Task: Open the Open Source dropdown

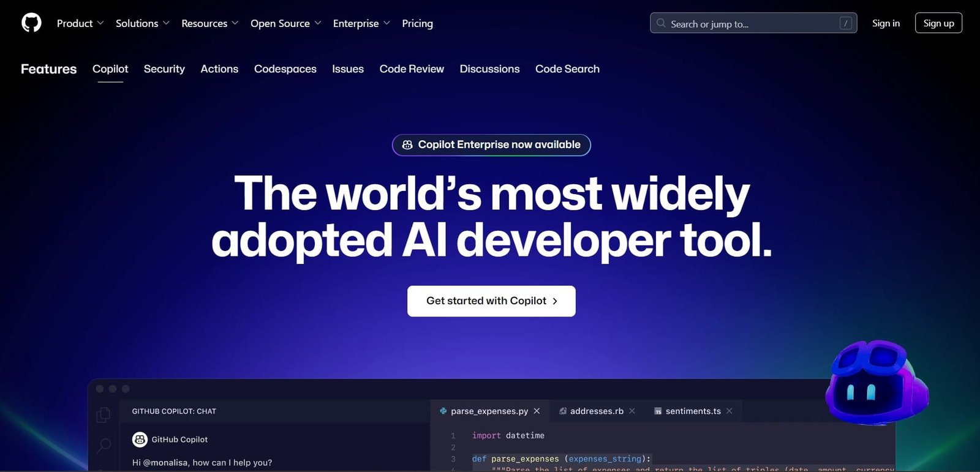Action: point(285,23)
